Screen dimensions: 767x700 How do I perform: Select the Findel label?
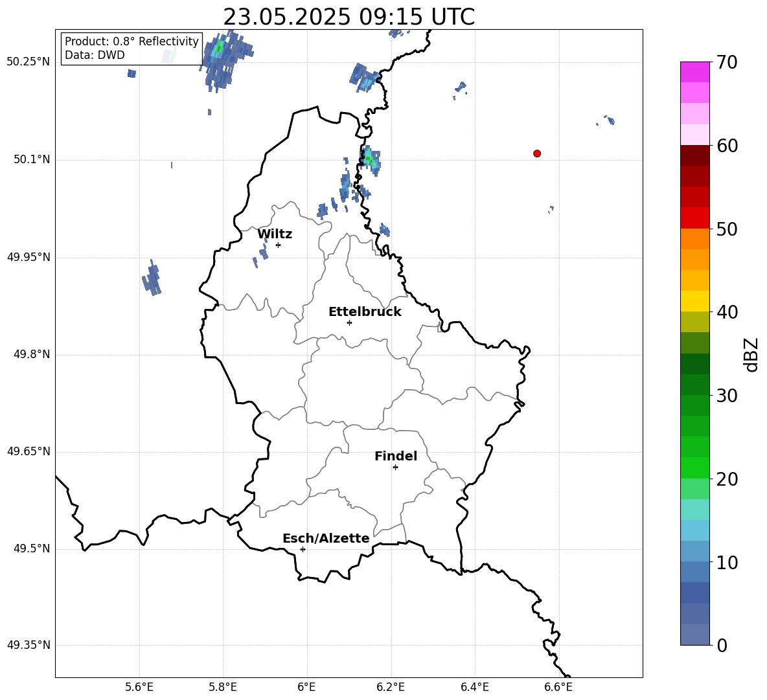point(396,456)
